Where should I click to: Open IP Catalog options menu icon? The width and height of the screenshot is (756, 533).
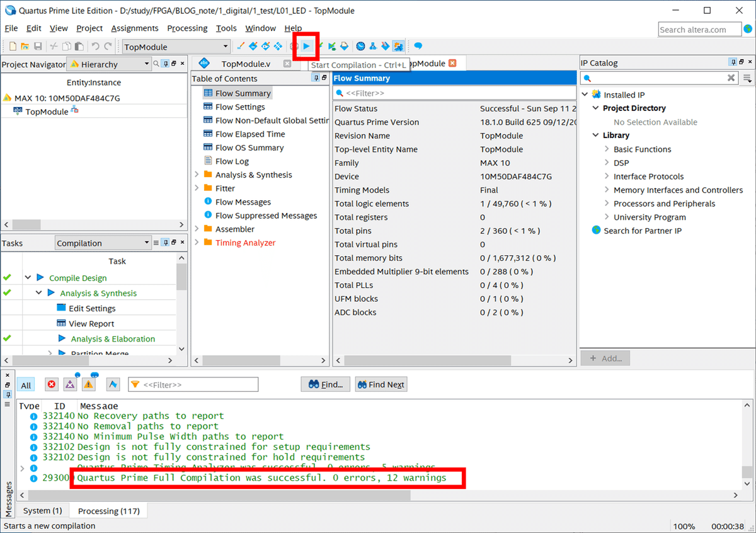(x=747, y=78)
